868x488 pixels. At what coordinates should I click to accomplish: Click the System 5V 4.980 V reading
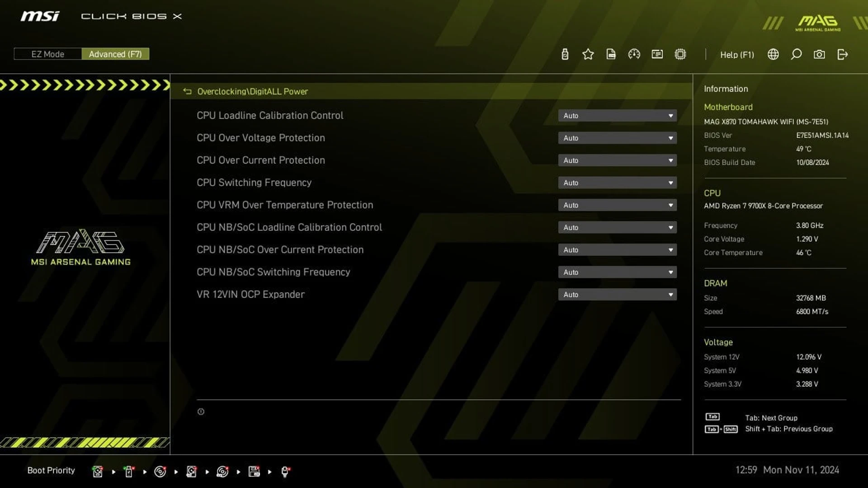(x=807, y=371)
